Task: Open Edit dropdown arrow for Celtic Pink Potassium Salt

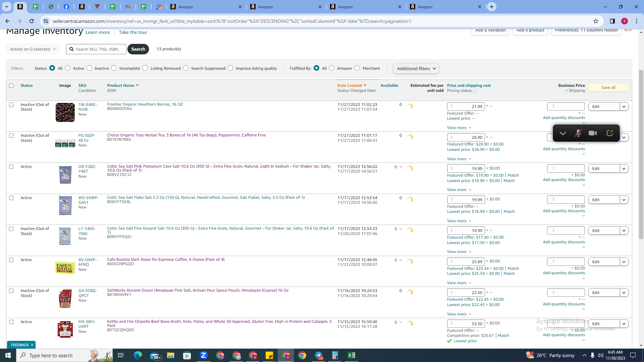Action: pos(624,169)
